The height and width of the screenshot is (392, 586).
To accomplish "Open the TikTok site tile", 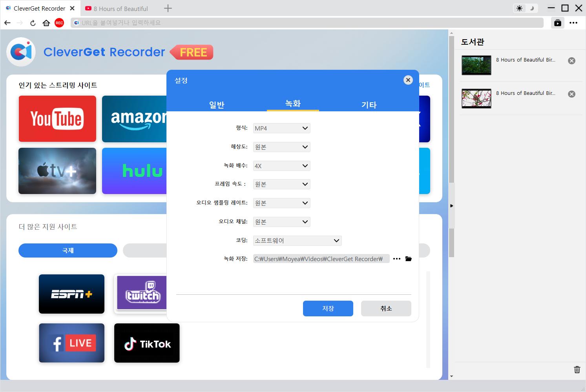I will [147, 343].
